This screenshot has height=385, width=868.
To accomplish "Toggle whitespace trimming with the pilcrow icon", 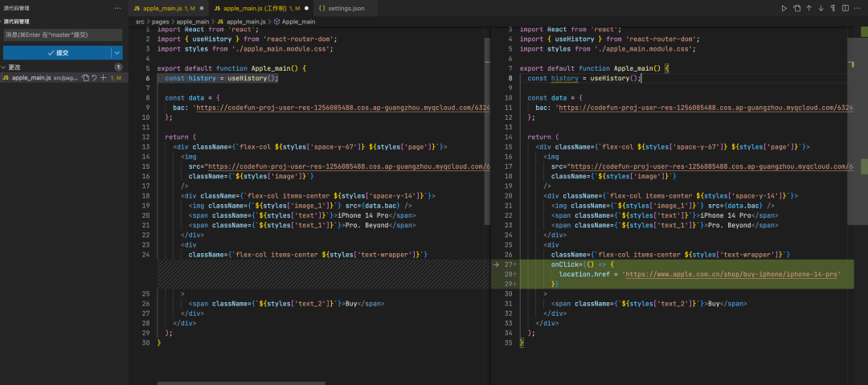I will tap(833, 8).
